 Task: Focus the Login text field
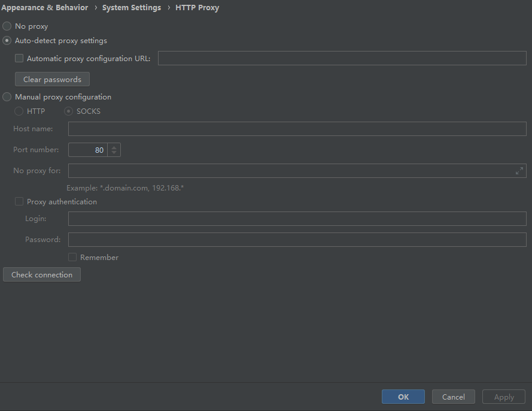click(297, 219)
